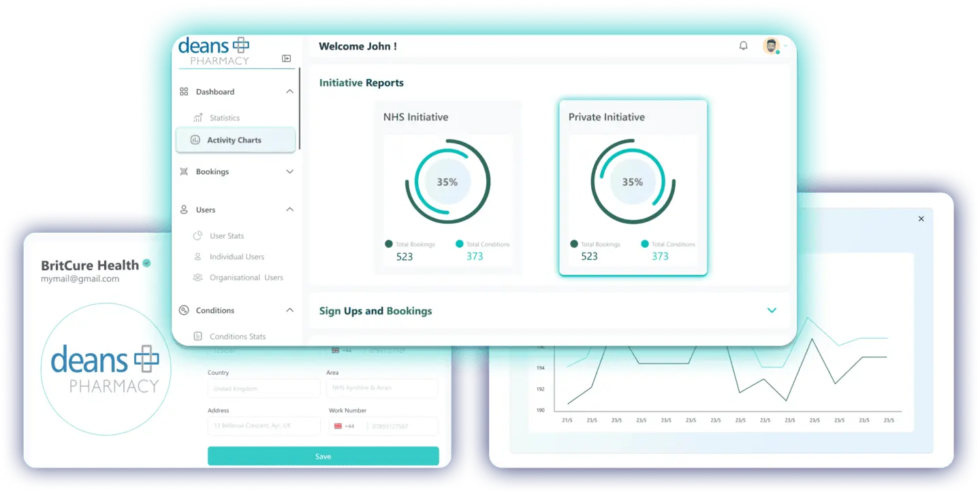
Task: Click the "192" label on chart axis
Action: pyautogui.click(x=541, y=389)
